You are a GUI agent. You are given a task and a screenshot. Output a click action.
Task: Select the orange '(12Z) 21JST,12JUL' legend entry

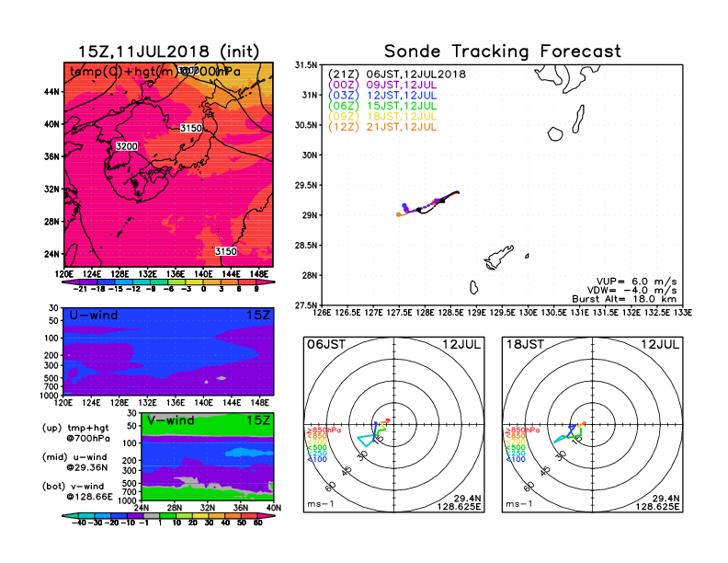(382, 127)
